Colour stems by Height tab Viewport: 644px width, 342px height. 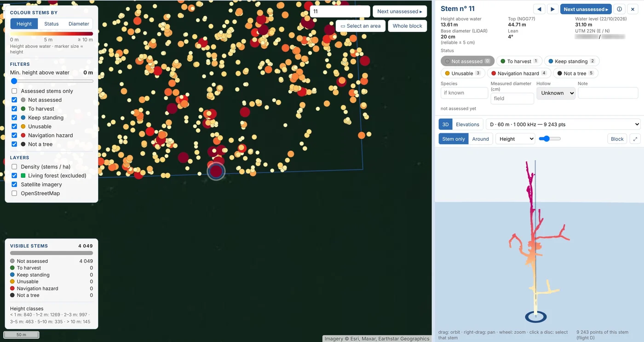pos(24,24)
